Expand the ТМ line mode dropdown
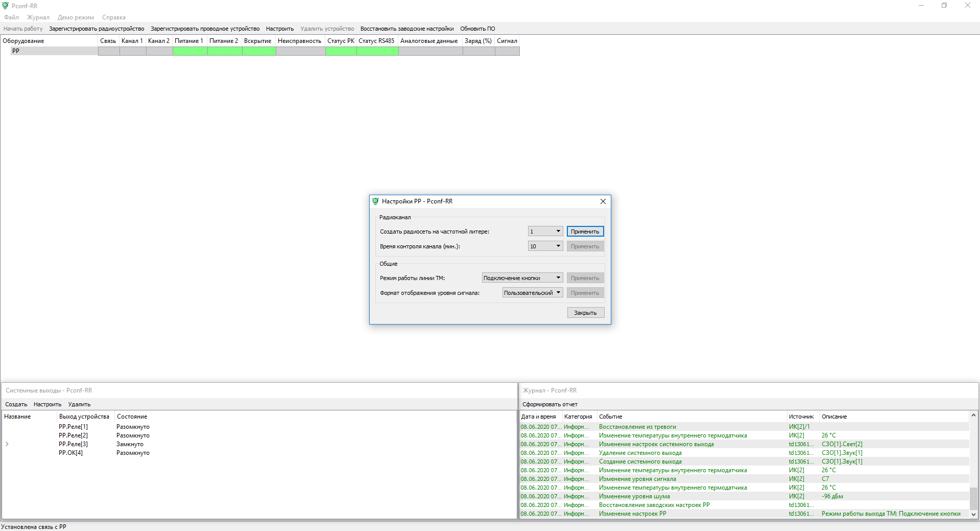The width and height of the screenshot is (980, 531). 522,278
